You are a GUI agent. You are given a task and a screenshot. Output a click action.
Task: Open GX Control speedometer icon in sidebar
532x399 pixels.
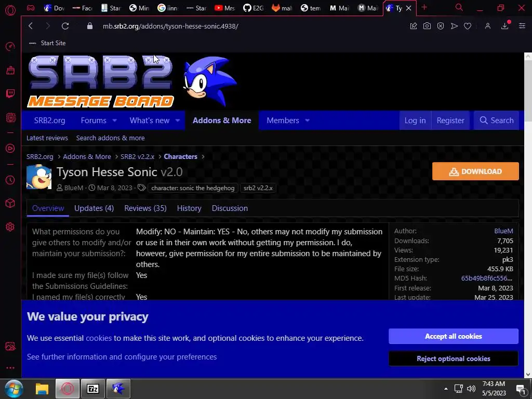(10, 46)
